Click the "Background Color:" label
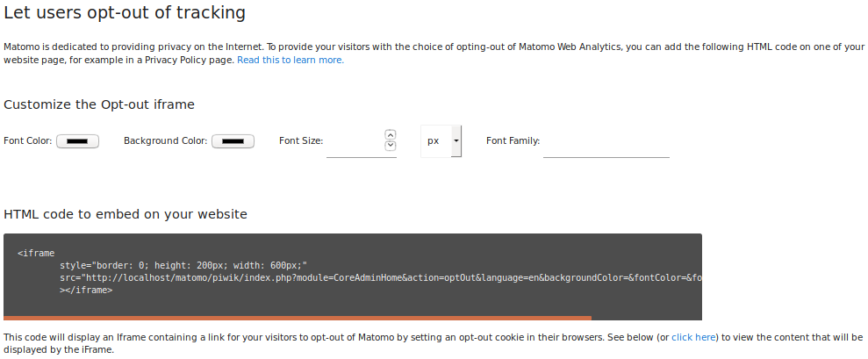 (x=165, y=141)
